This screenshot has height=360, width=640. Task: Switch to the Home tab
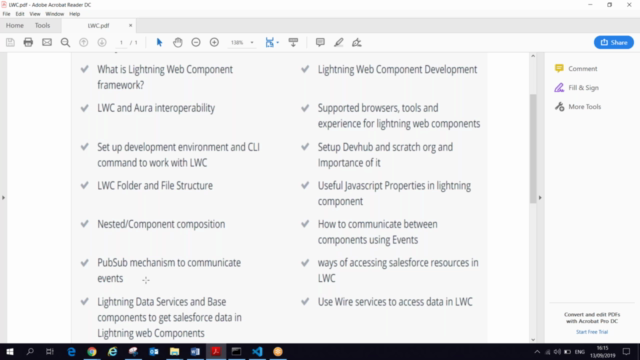click(15, 25)
